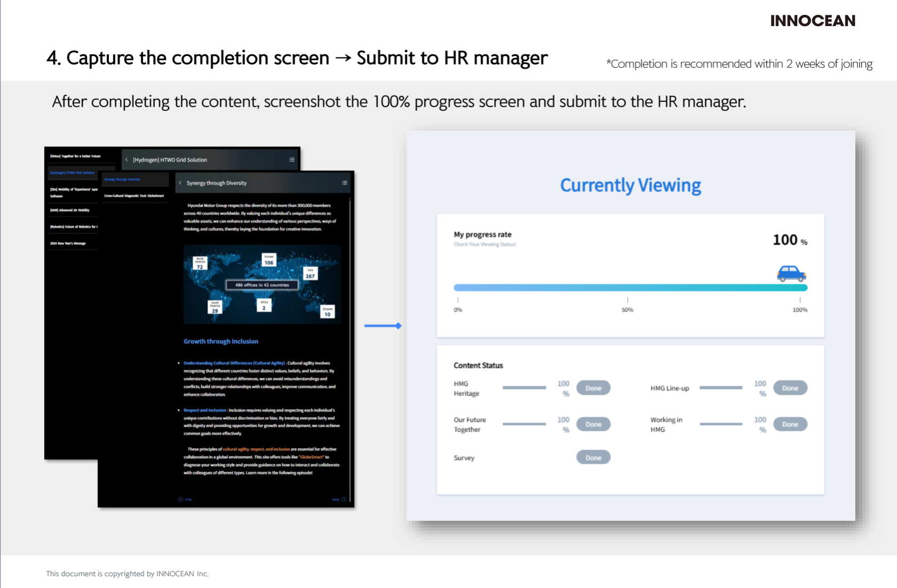Click 'Growth through Inclusion' heading
897x588 pixels.
[221, 341]
